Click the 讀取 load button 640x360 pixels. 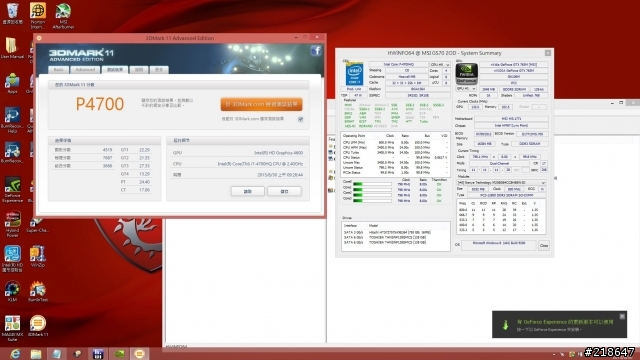pyautogui.click(x=247, y=191)
